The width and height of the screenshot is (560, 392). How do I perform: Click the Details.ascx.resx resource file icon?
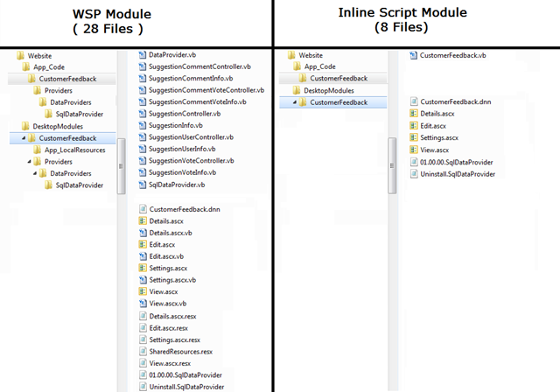click(x=143, y=316)
